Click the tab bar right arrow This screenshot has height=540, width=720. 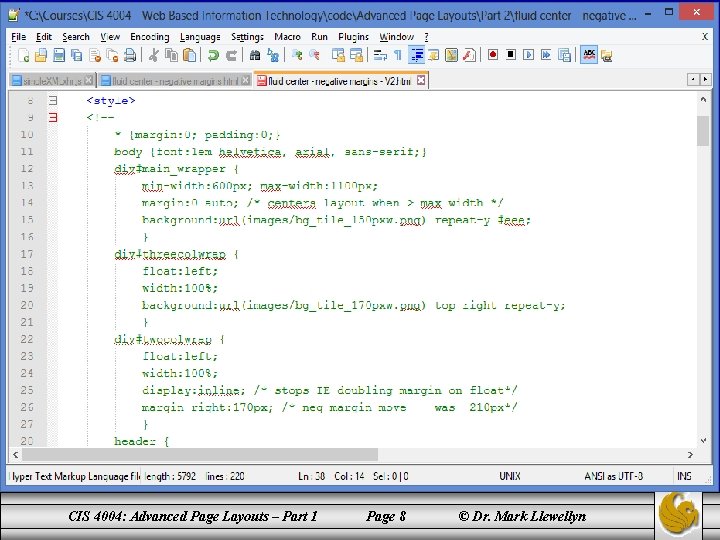click(705, 80)
